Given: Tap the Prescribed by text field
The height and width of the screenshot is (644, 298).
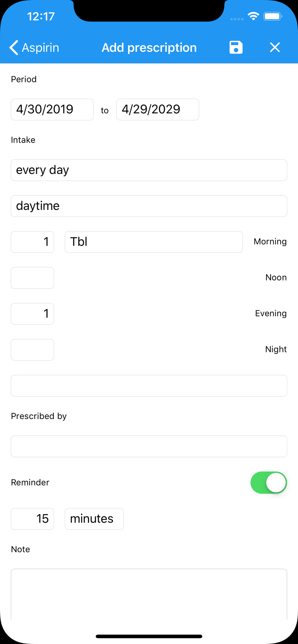Looking at the screenshot, I should tap(149, 446).
